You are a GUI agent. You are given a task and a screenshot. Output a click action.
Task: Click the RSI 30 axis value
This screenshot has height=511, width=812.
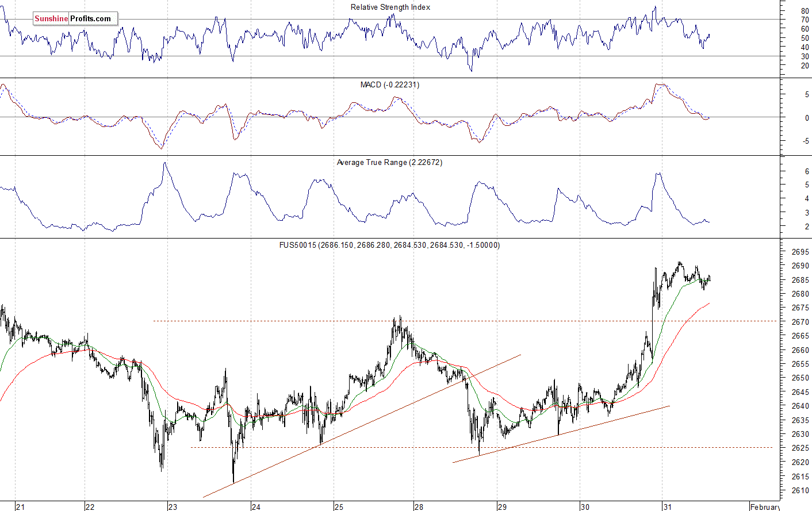(x=805, y=56)
